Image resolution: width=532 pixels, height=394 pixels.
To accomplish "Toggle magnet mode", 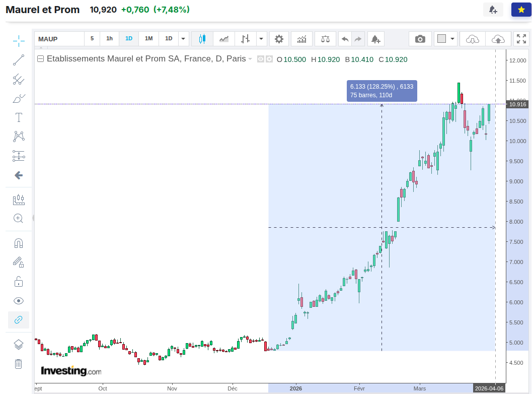I will (19, 243).
